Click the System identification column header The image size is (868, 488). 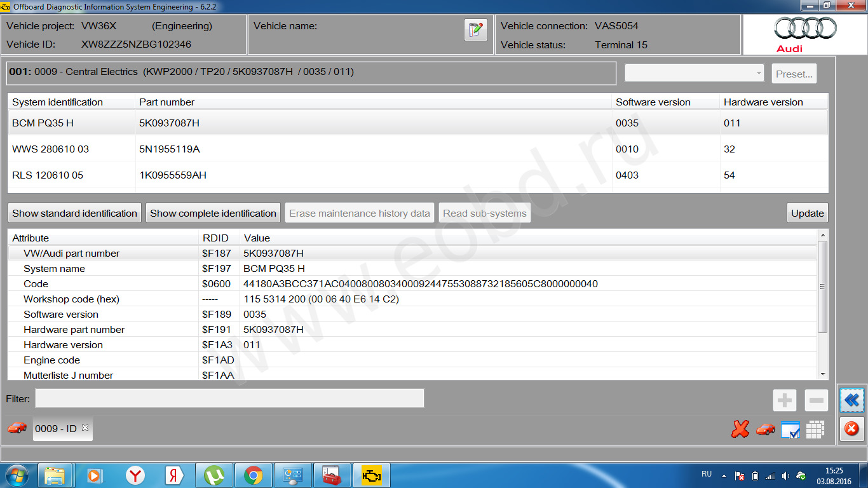coord(72,102)
